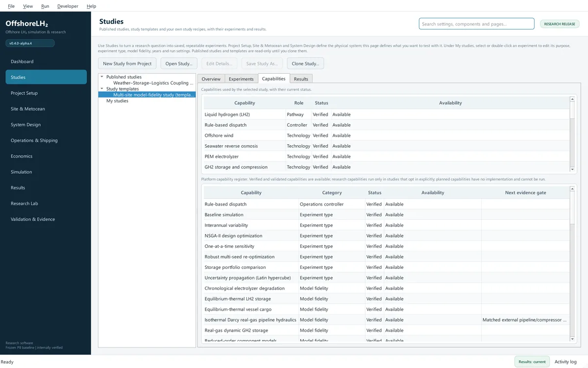Viewport: 588px width, 368px height.
Task: Click the RESEARCH RELEASE badge
Action: point(560,24)
